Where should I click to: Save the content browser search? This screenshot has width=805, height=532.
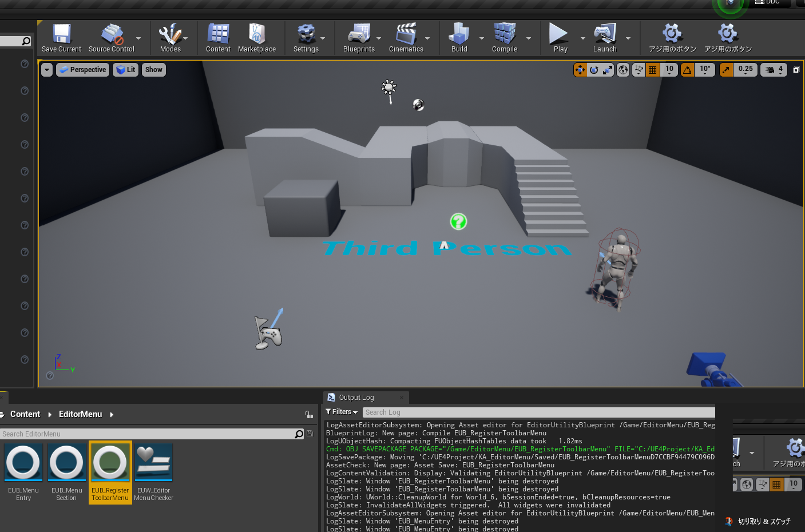click(310, 434)
